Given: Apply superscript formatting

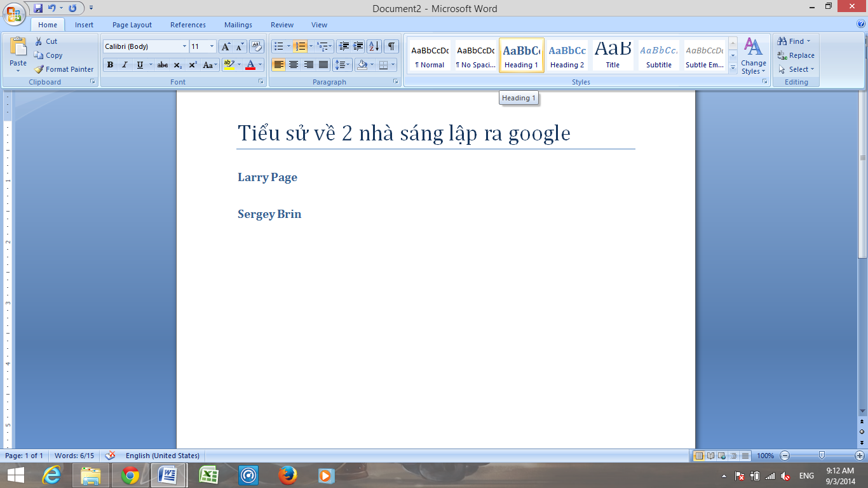Looking at the screenshot, I should (193, 65).
